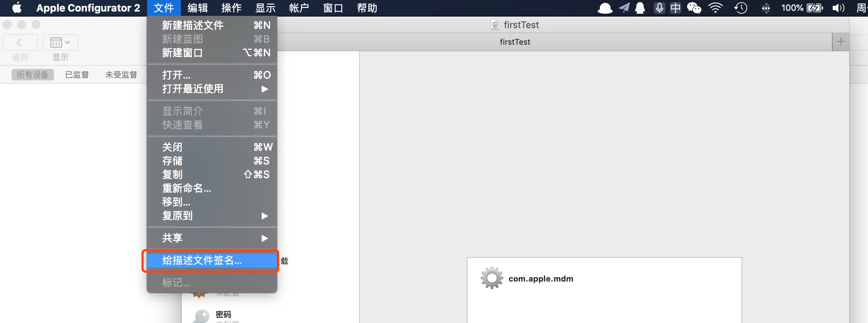Switch input method via 中 icon
The height and width of the screenshot is (323, 868).
click(676, 8)
